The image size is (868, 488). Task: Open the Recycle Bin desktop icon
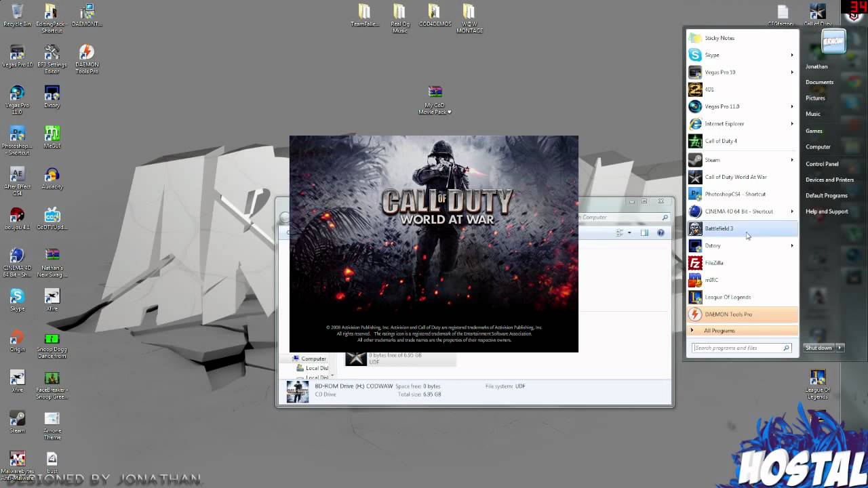17,16
